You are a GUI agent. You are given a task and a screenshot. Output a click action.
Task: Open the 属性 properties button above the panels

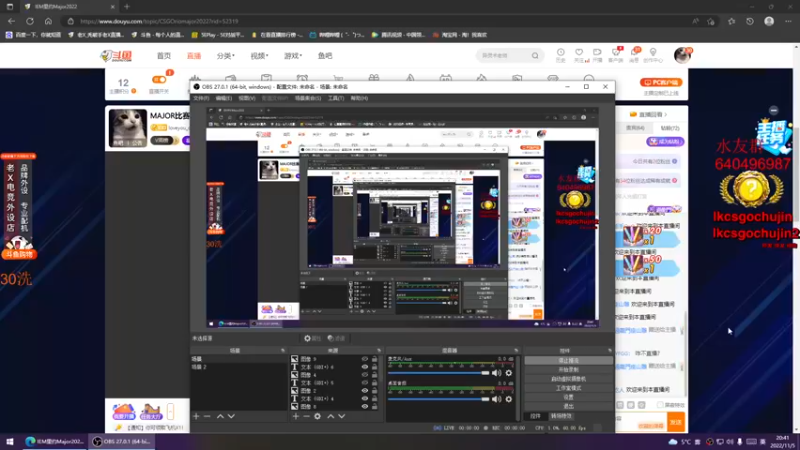[312, 338]
